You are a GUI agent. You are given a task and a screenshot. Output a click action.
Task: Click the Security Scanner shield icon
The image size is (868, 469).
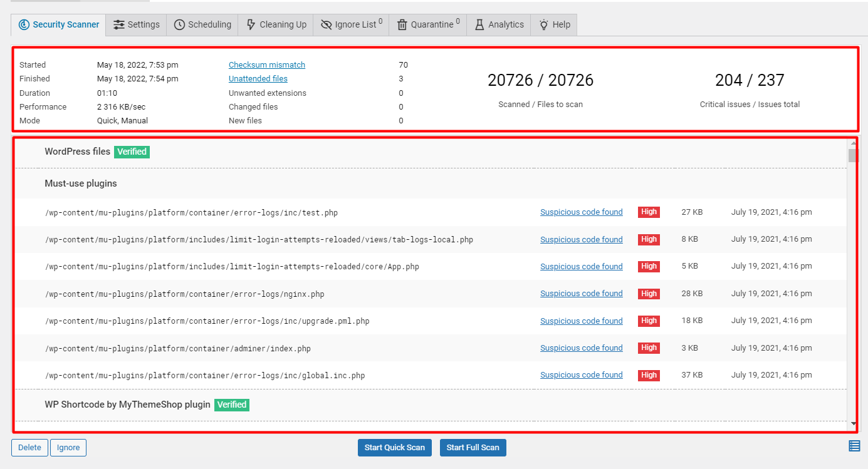(24, 24)
